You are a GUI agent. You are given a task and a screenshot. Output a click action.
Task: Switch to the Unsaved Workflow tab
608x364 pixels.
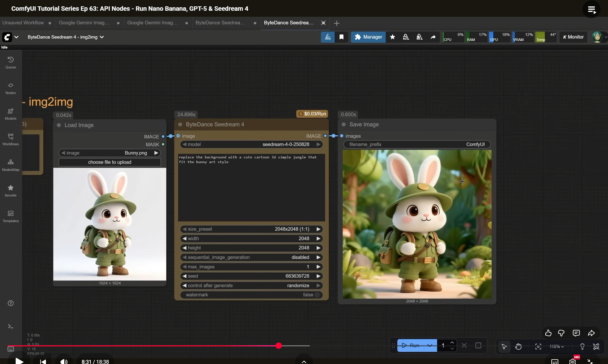(23, 23)
